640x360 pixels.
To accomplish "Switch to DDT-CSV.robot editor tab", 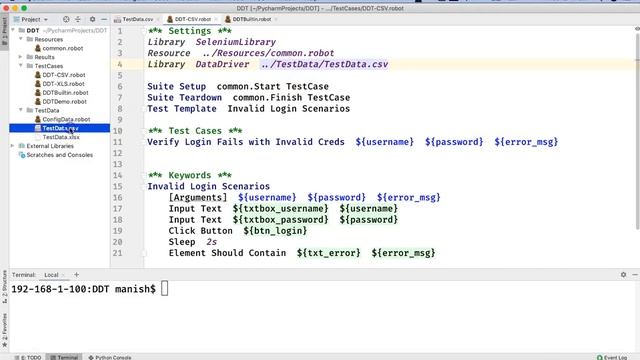I will (193, 19).
